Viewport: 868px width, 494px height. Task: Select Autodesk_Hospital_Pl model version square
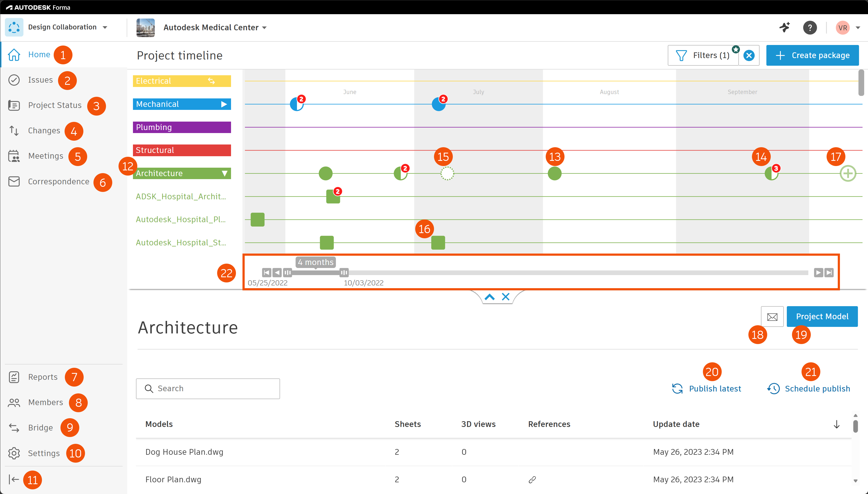coord(257,219)
